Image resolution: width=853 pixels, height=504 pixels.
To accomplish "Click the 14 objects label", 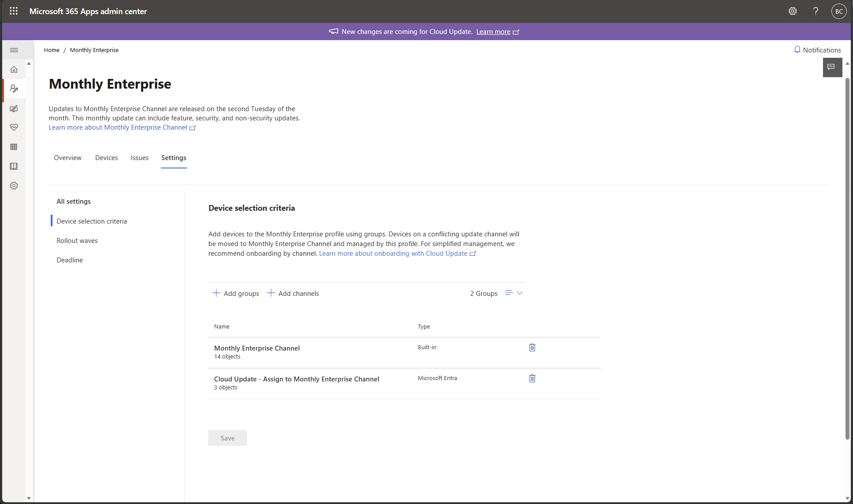I will pos(227,357).
